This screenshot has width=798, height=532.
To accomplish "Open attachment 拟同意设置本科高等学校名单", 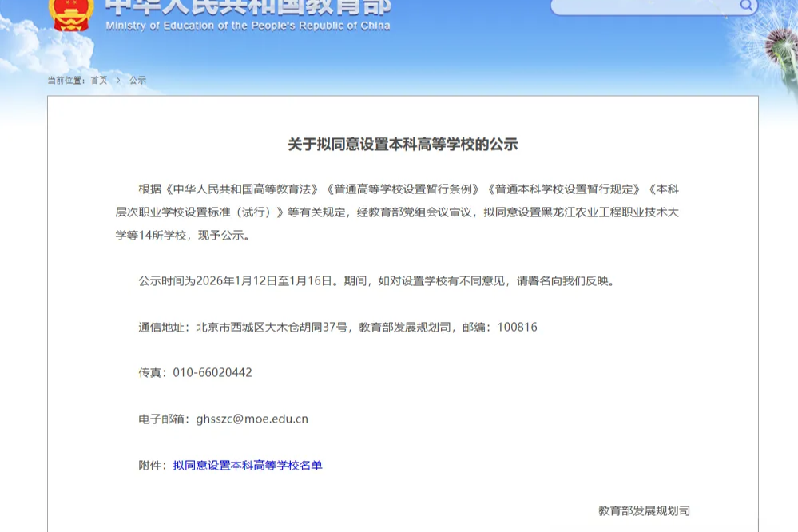I will click(x=248, y=465).
